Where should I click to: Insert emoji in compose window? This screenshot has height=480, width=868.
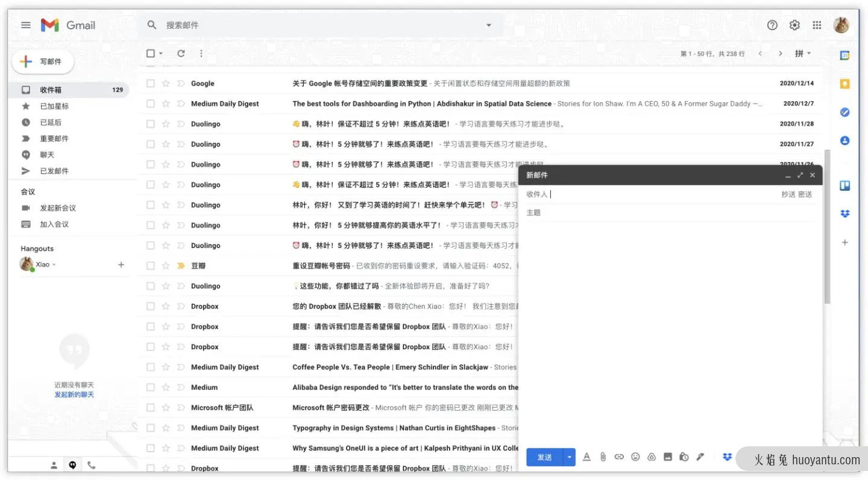(x=635, y=457)
